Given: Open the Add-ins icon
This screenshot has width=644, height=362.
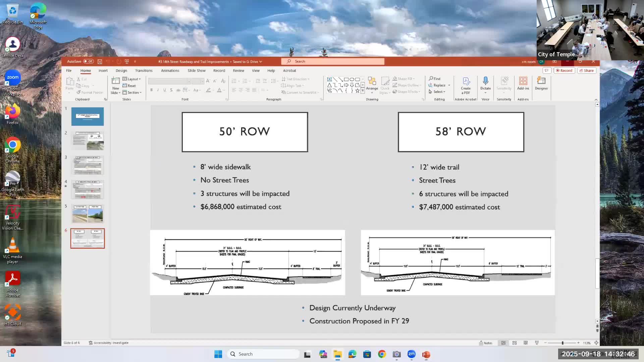Looking at the screenshot, I should tap(523, 83).
